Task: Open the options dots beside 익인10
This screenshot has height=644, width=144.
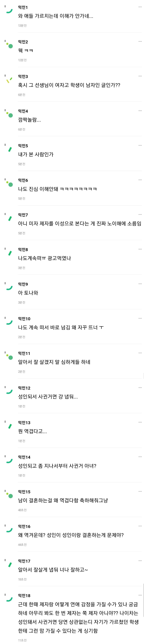Action: click(140, 318)
